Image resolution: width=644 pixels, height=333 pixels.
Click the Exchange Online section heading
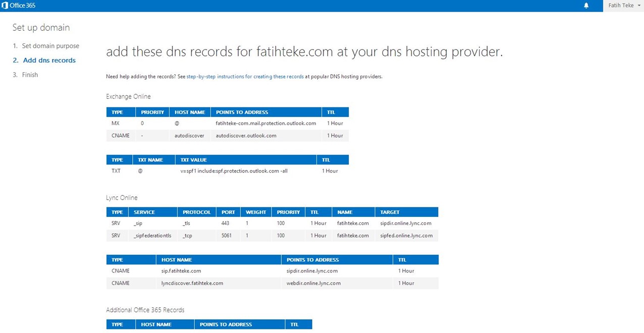coord(128,96)
